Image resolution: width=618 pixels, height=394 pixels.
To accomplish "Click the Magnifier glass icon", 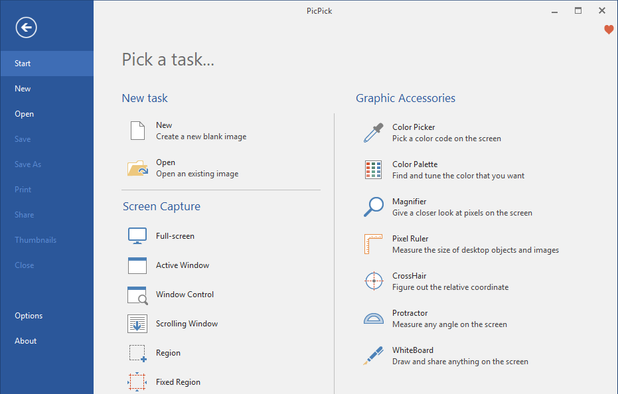I will [373, 207].
